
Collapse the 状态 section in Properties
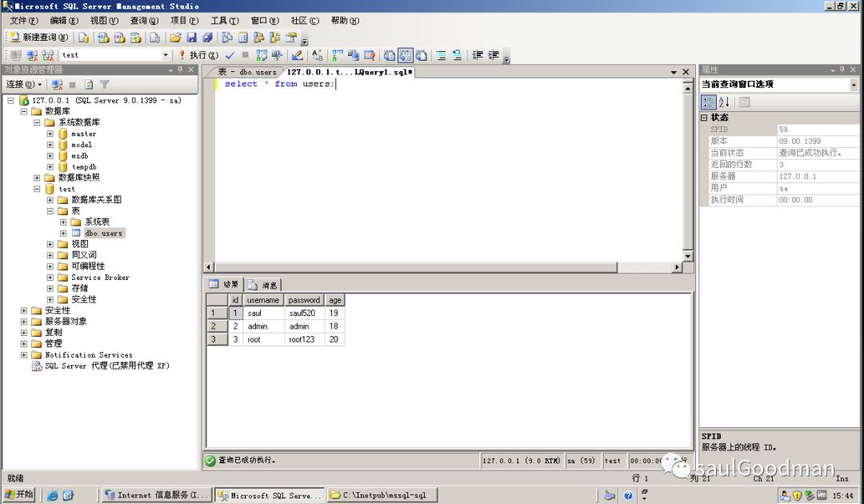[704, 118]
